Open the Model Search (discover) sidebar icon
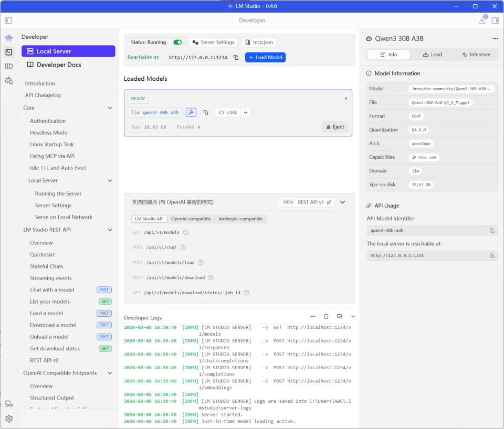504x429 pixels. [x=9, y=80]
